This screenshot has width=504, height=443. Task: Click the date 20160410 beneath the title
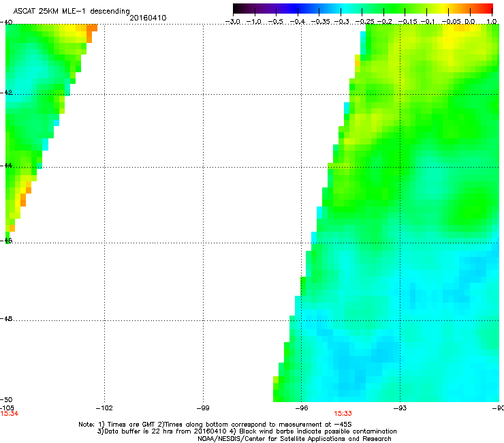click(x=148, y=18)
